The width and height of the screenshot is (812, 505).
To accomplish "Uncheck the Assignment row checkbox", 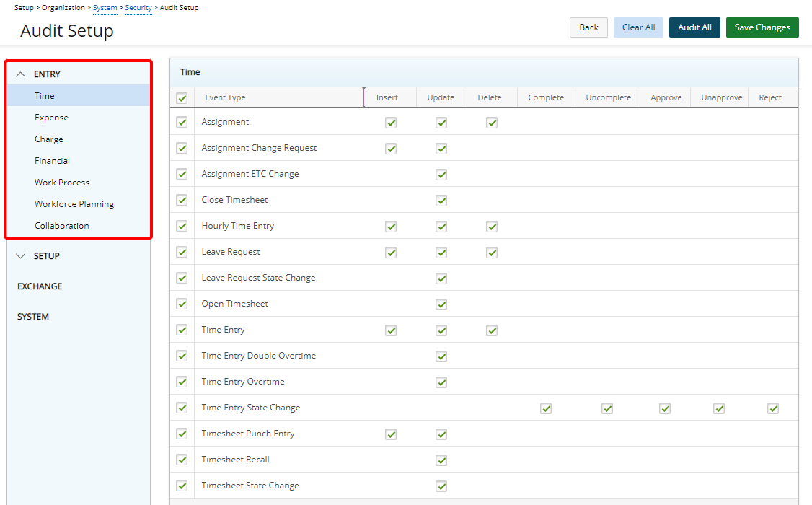I will pos(182,123).
